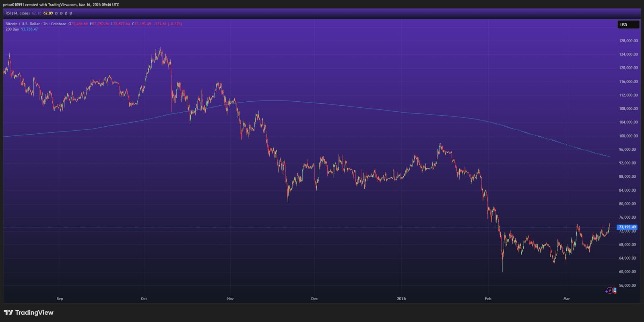Click the TradingView.com text in header caption
Screen dimensions: 644x322
coord(62,5)
